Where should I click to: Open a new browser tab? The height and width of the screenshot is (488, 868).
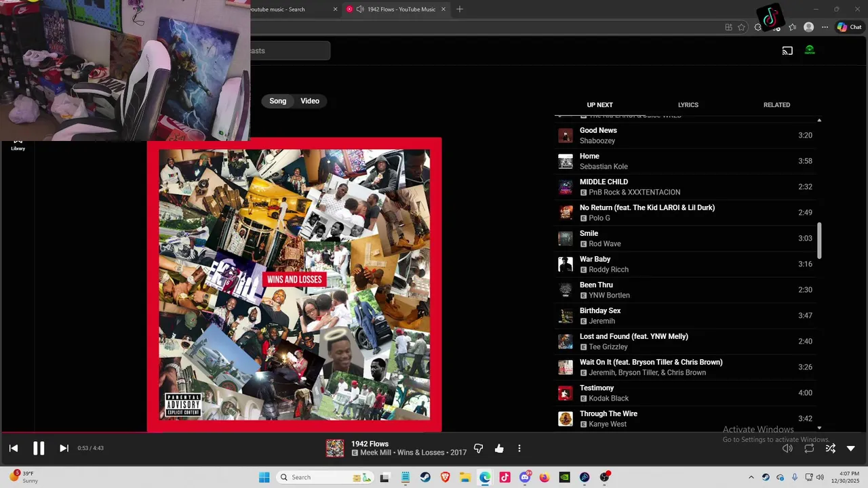click(x=460, y=9)
